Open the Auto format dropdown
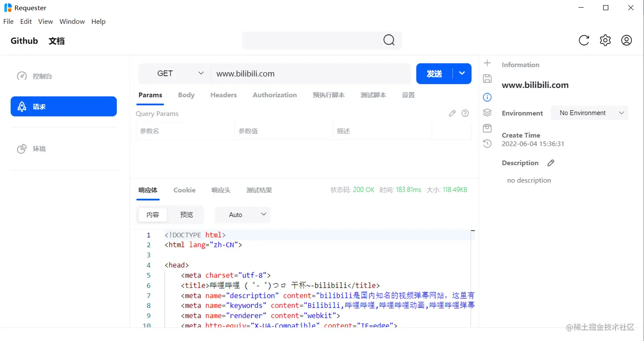 [242, 215]
